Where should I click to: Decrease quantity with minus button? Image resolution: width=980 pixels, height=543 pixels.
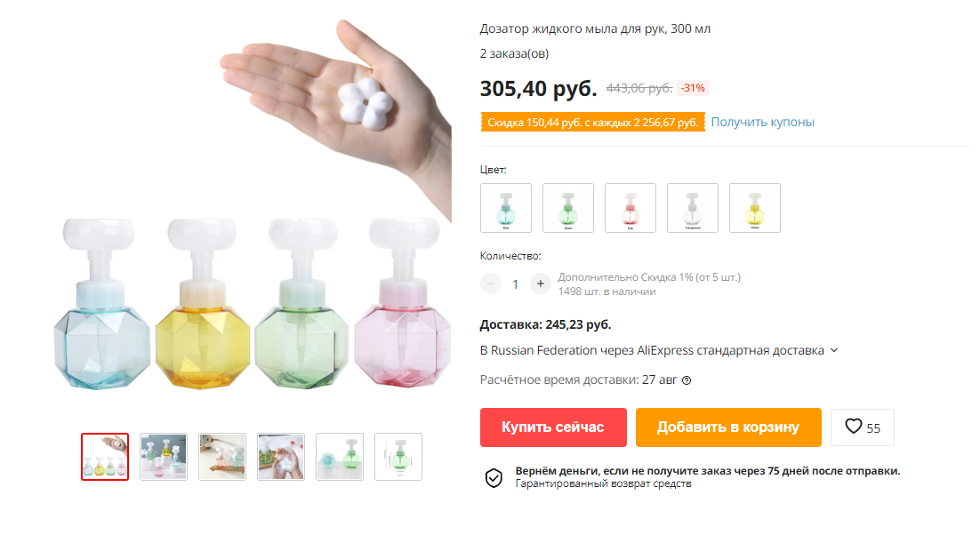point(491,284)
